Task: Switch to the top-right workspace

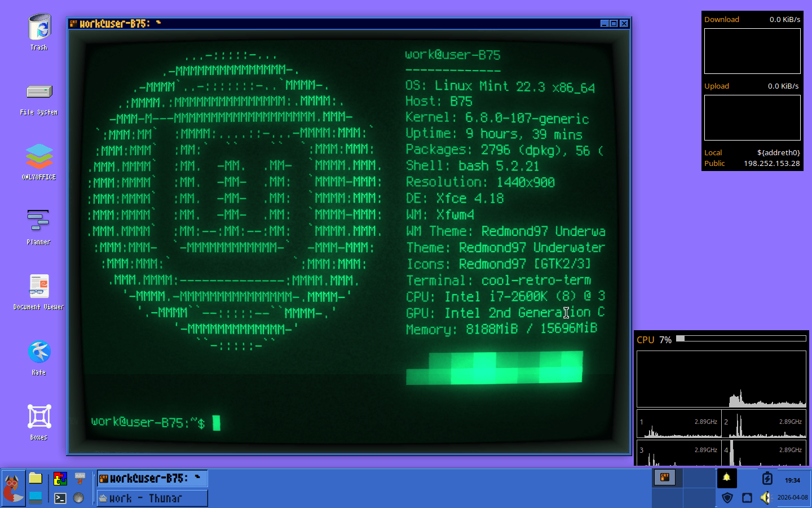Action: pyautogui.click(x=699, y=478)
